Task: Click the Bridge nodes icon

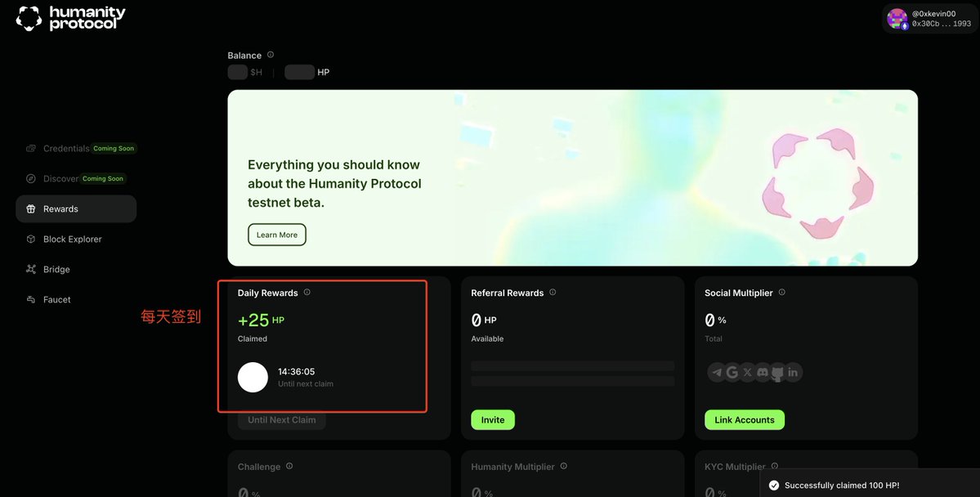Action: coord(30,270)
